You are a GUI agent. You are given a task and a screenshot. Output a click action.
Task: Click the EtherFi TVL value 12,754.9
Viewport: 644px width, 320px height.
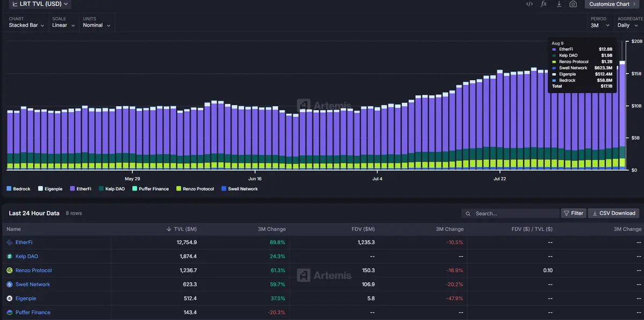[186, 242]
